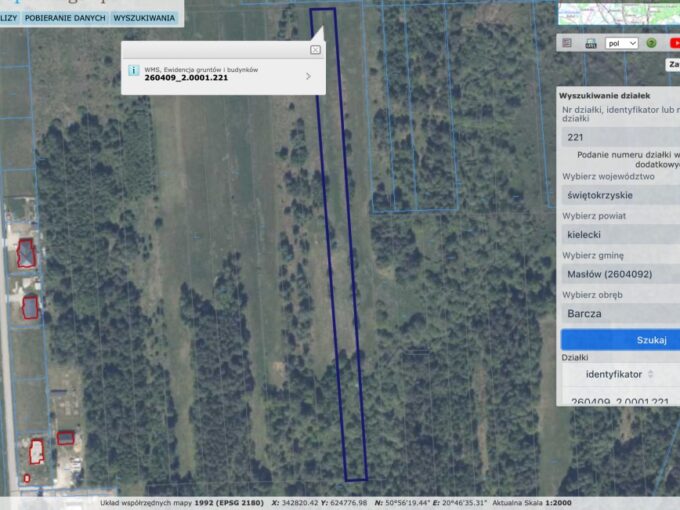Image resolution: width=680 pixels, height=510 pixels.
Task: Open obręb dropdown showing Barcza
Action: (621, 314)
